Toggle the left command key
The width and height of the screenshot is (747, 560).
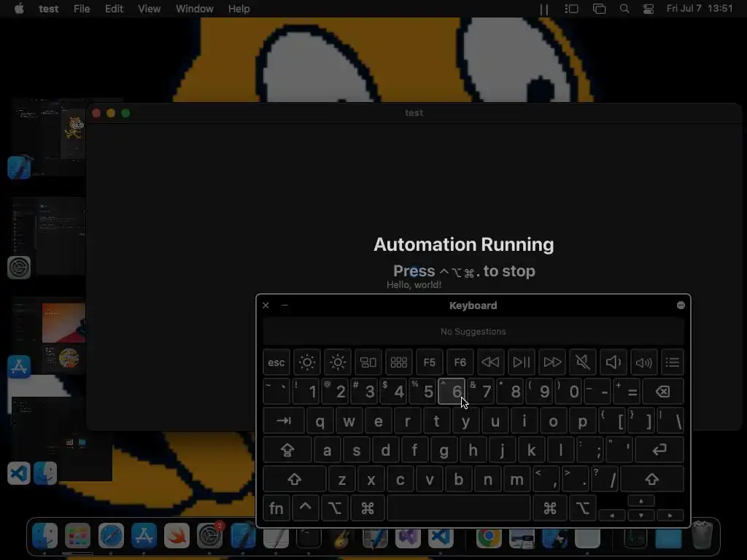pyautogui.click(x=368, y=508)
